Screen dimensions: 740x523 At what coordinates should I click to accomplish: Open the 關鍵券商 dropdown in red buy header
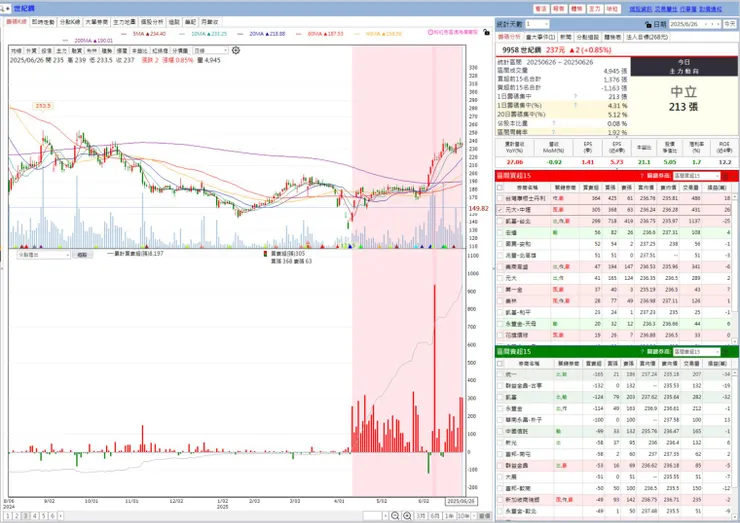(696, 176)
